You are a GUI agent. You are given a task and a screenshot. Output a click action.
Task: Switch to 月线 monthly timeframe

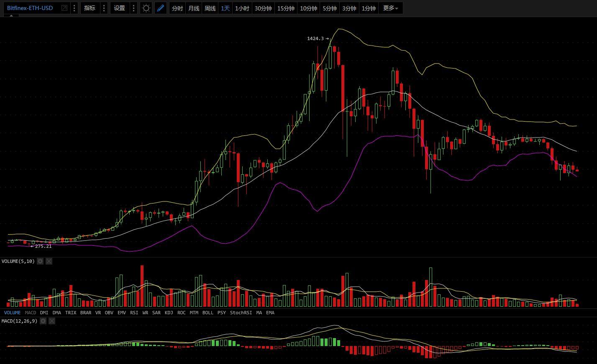point(194,8)
